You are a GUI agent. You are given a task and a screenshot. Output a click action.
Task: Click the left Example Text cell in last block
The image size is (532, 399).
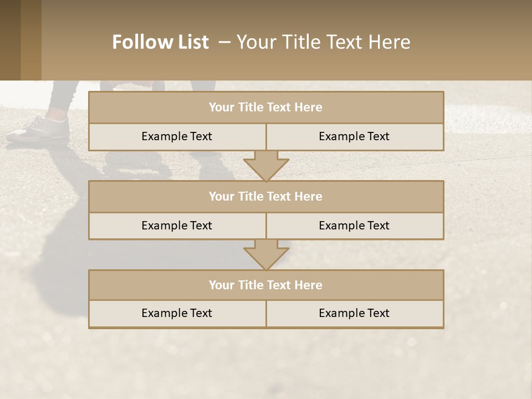[177, 314]
